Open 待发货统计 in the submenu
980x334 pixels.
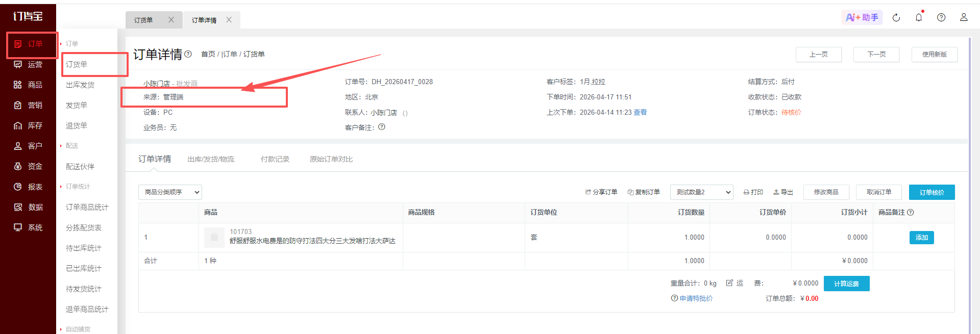84,289
